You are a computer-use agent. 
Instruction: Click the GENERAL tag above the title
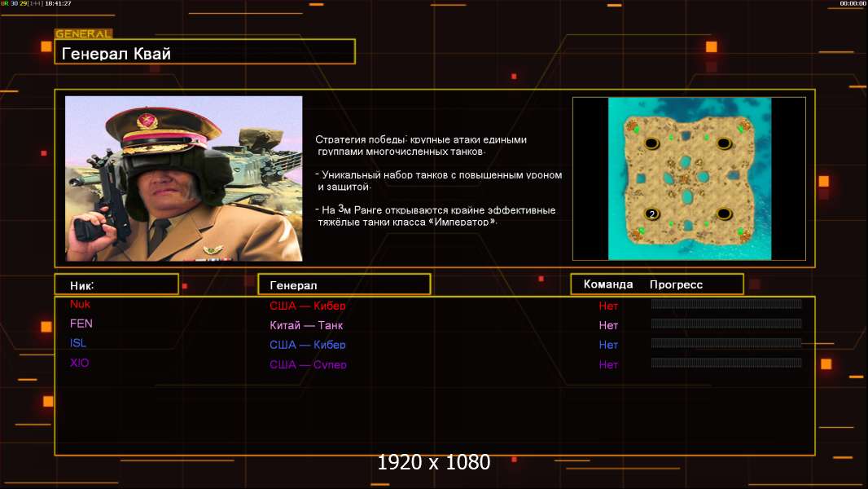(x=83, y=34)
